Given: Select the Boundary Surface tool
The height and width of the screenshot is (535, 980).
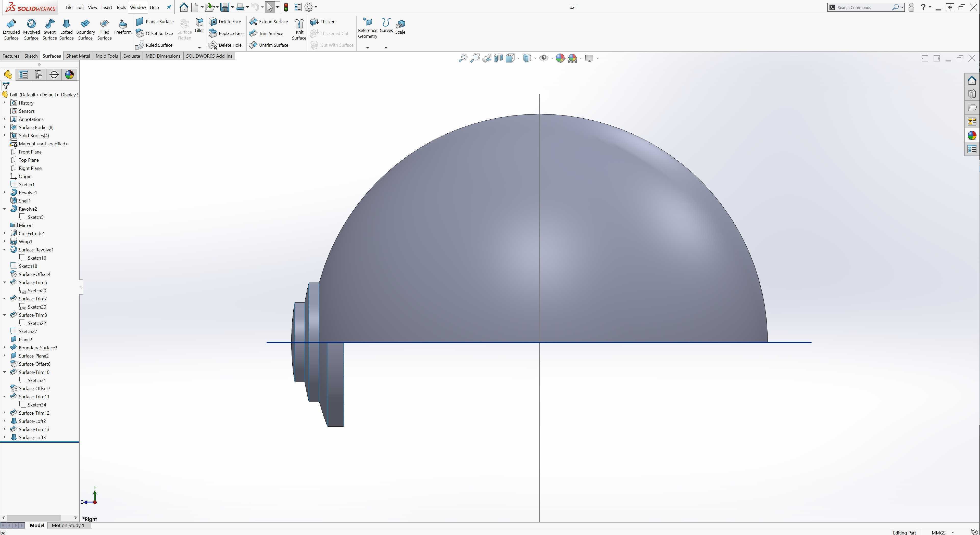Looking at the screenshot, I should click(85, 30).
